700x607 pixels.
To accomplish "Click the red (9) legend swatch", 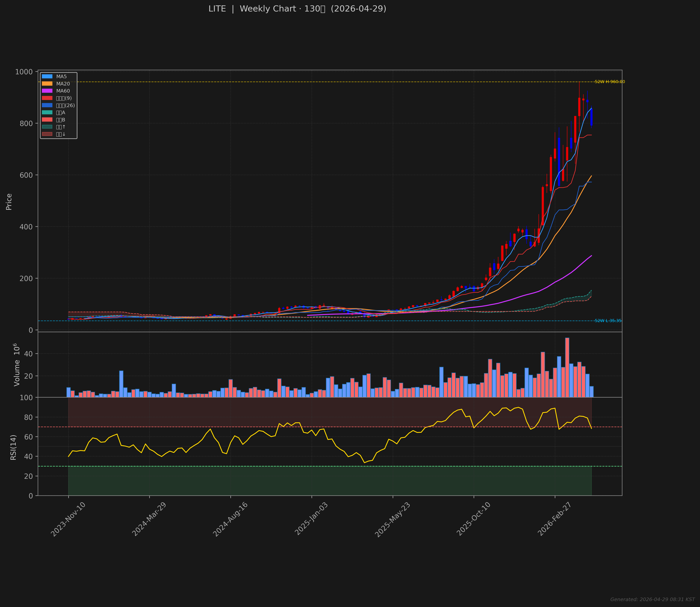I will [x=47, y=98].
